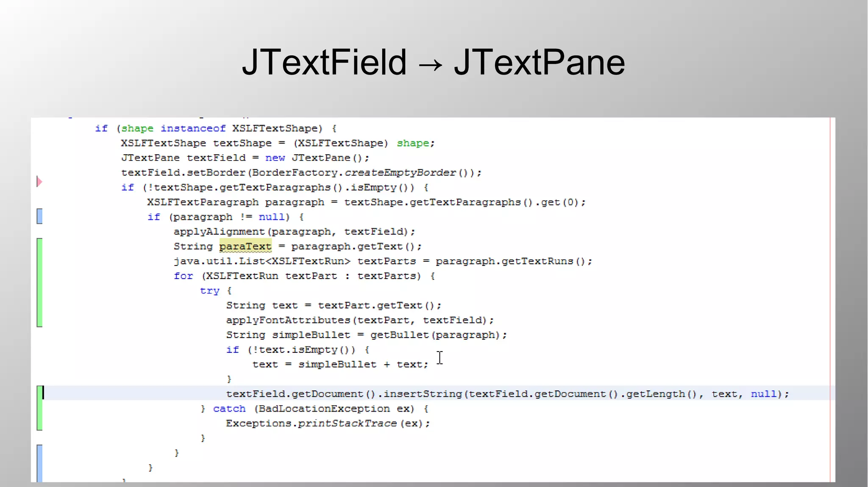The image size is (868, 487).
Task: Click the highlighted paraText variable
Action: [245, 246]
